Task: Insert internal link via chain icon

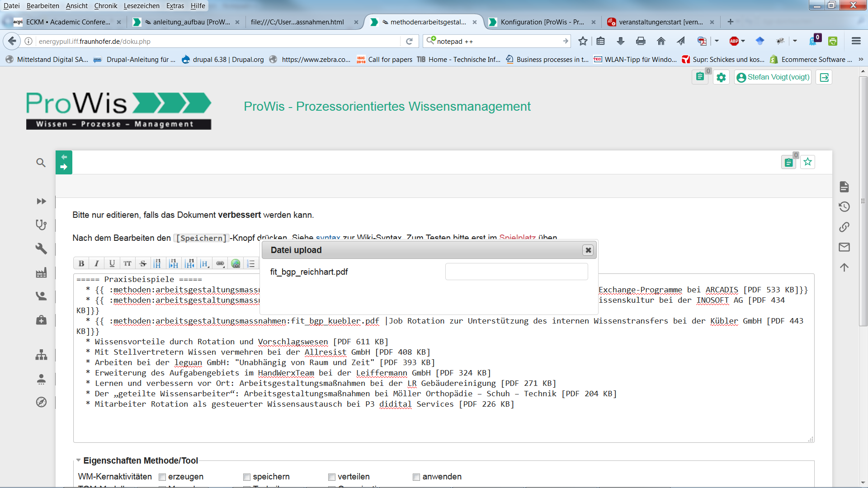Action: point(220,263)
